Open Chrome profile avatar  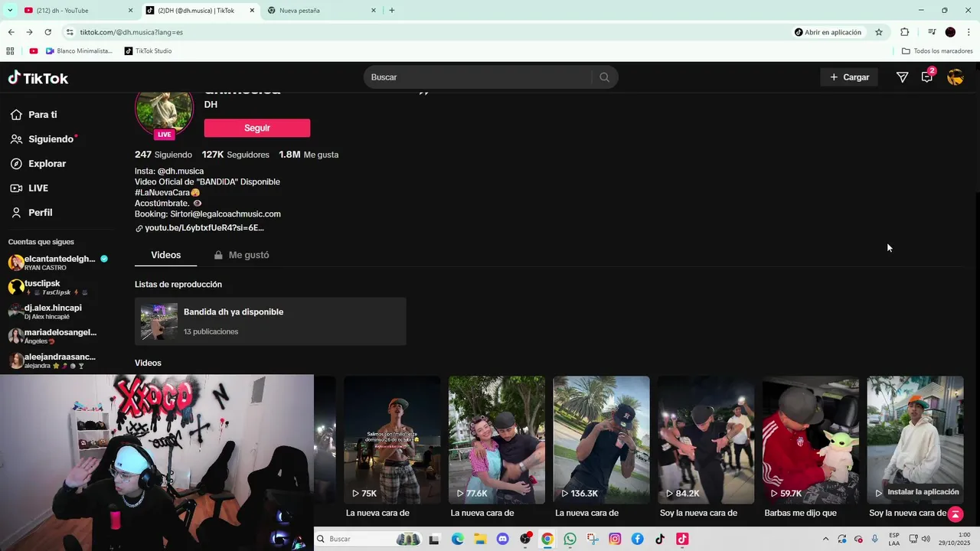click(950, 32)
